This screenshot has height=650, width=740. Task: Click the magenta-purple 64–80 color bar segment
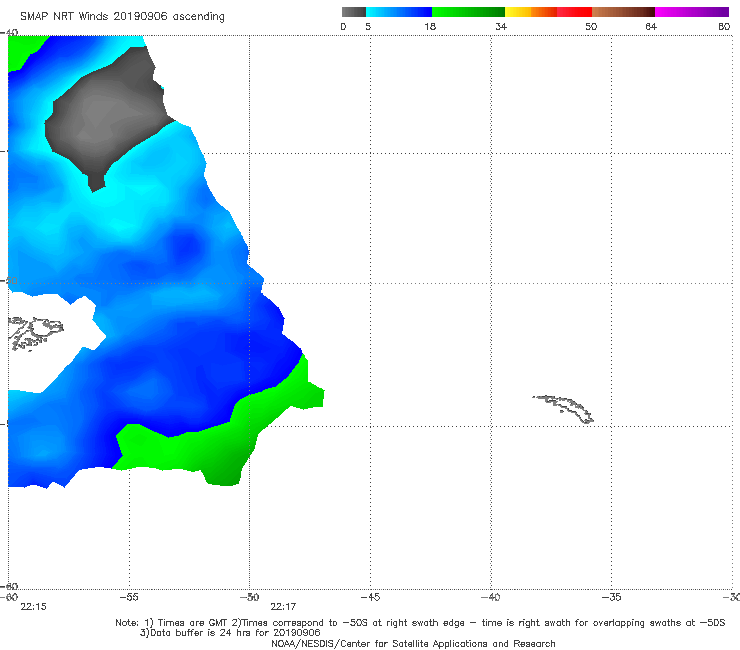click(x=692, y=12)
